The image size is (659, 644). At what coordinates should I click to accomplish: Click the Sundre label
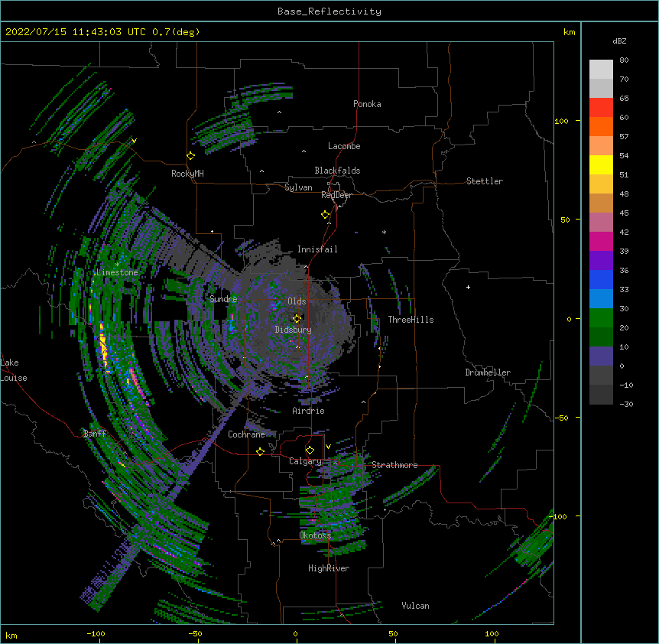click(x=223, y=299)
